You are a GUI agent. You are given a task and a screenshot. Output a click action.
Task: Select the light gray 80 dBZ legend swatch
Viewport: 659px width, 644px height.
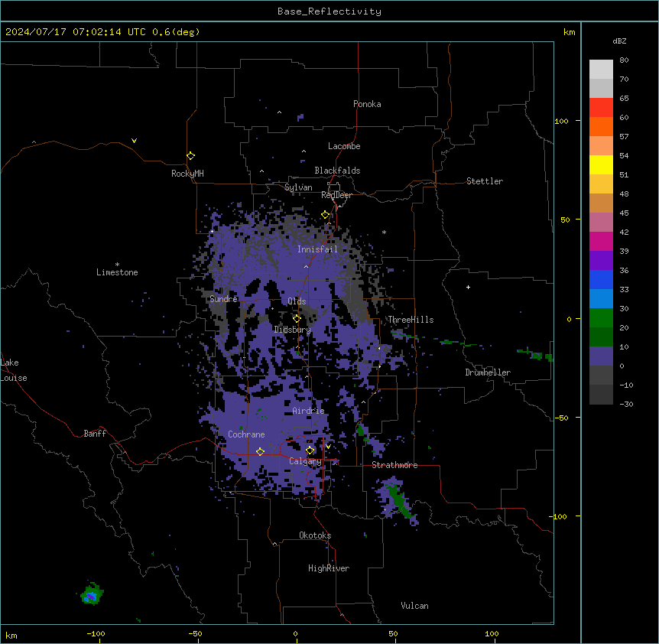tap(601, 70)
